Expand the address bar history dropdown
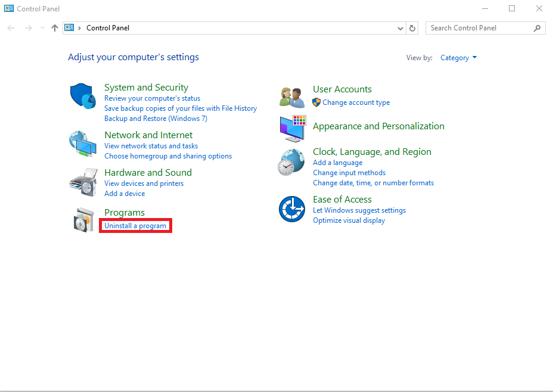 [x=400, y=28]
